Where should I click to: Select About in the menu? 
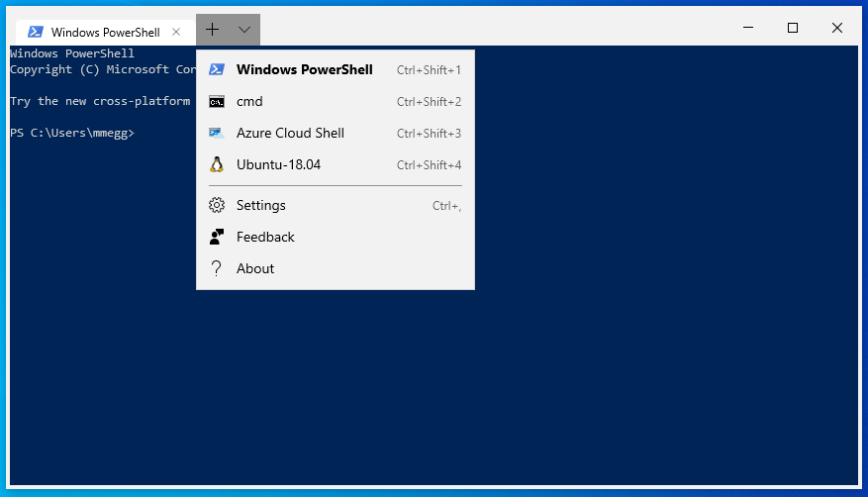tap(335, 268)
